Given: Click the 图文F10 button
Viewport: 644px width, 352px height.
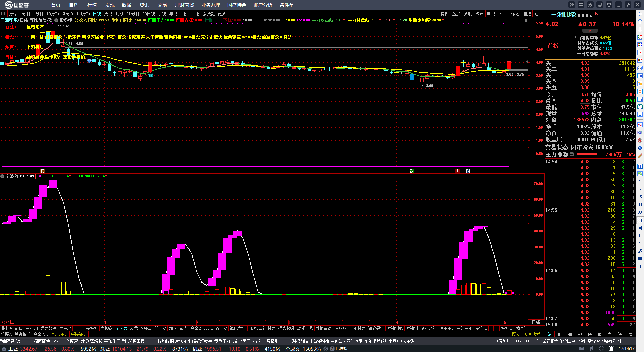Looking at the screenshot, I should [x=519, y=334].
